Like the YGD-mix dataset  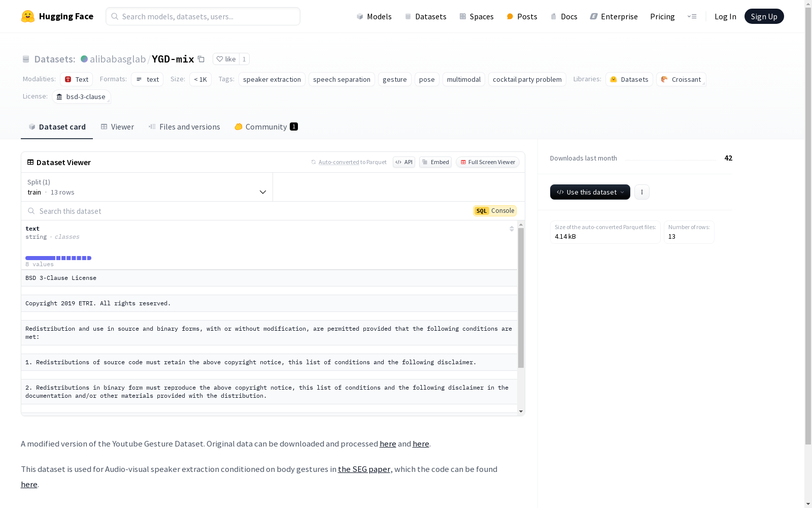(226, 59)
